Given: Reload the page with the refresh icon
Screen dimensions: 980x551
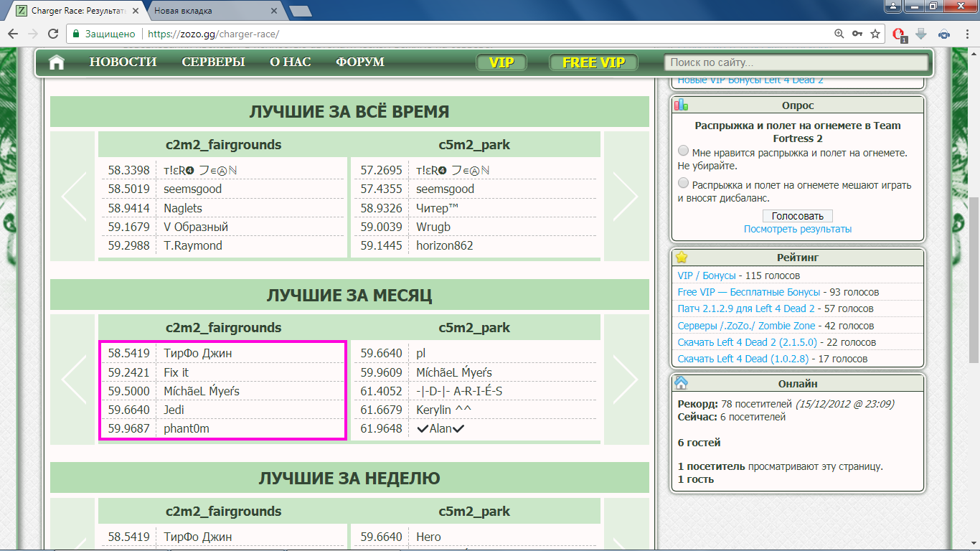Looking at the screenshot, I should point(52,34).
